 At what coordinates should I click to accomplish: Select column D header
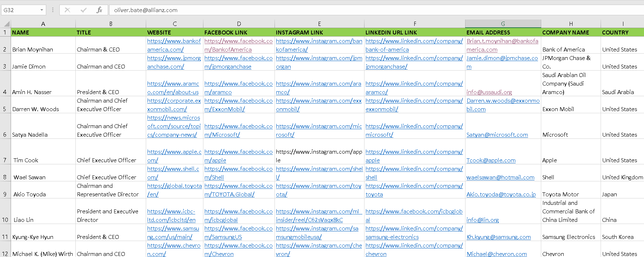pyautogui.click(x=239, y=24)
